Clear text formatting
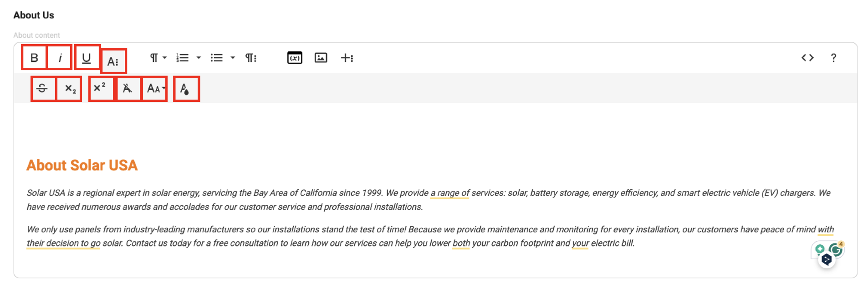 click(x=128, y=88)
